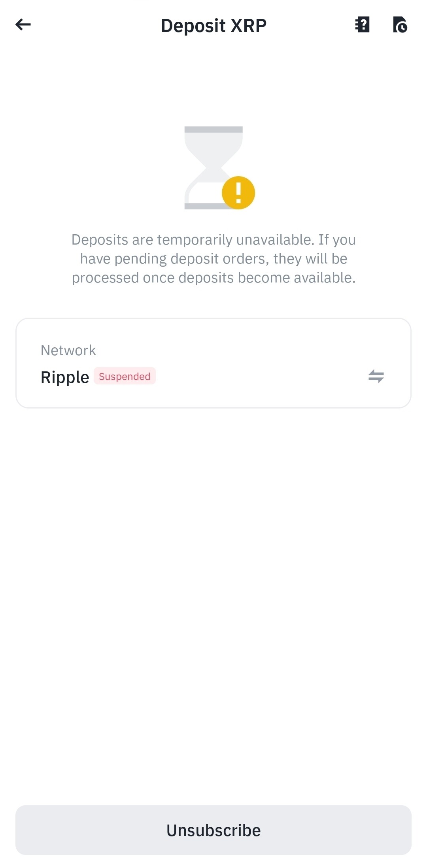Go back using the left arrow

point(23,25)
